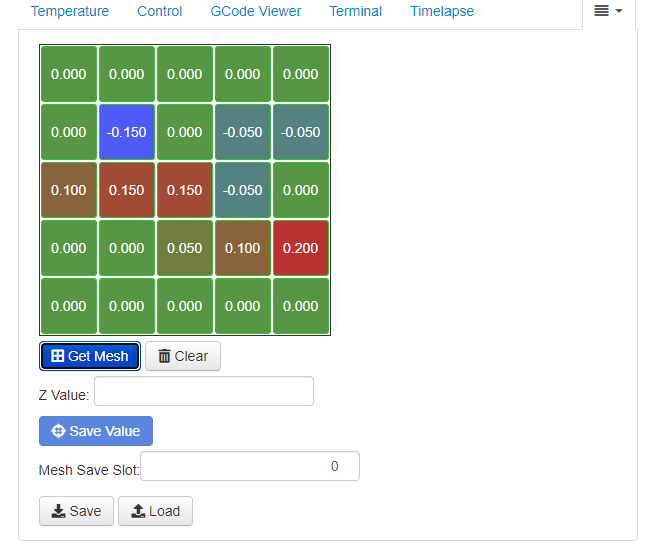Click the trash can icon on Clear
649x557 pixels.
coord(164,356)
